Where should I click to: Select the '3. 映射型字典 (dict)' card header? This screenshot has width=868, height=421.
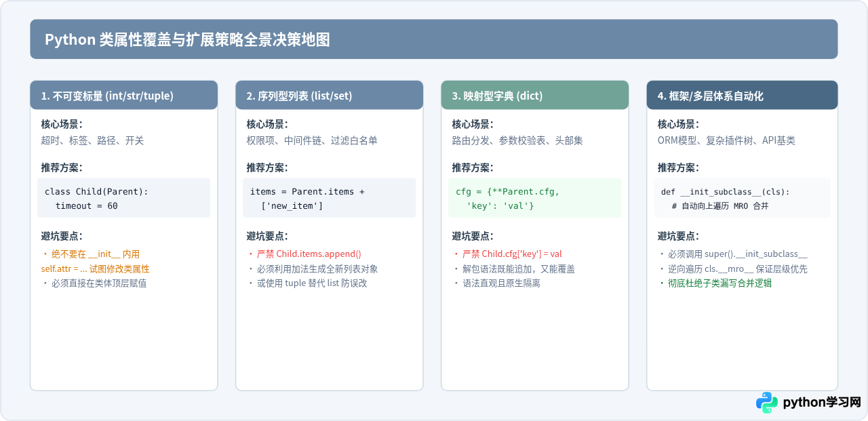point(535,96)
